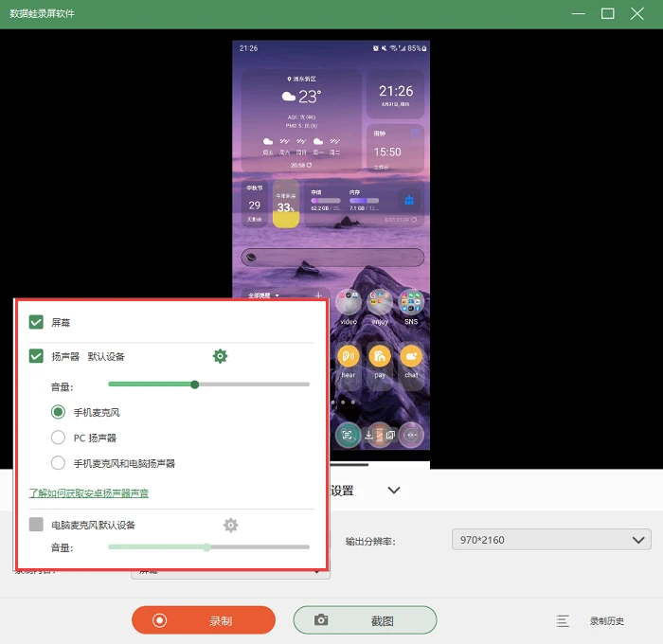Open the 录制内容 dropdown below the popup
This screenshot has width=663, height=644.
(x=230, y=573)
